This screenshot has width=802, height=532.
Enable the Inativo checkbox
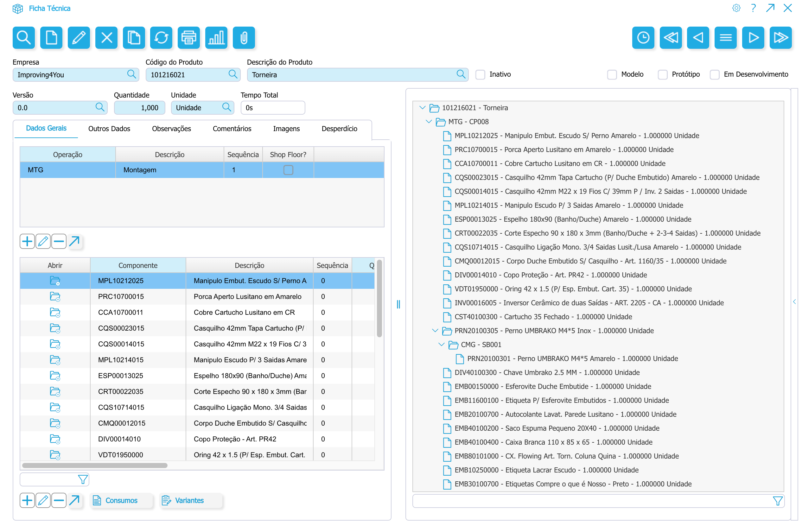tap(480, 75)
